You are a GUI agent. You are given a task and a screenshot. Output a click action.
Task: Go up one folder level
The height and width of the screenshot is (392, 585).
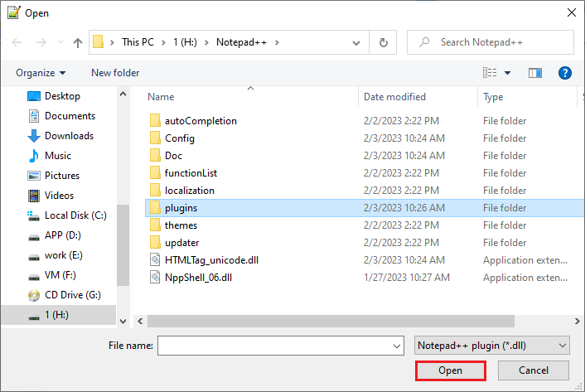(78, 42)
